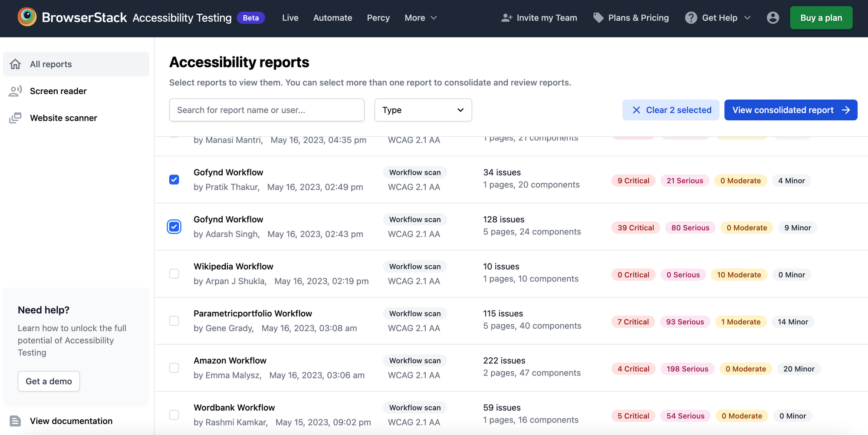Open the user profile avatar icon
Image resolution: width=868 pixels, height=435 pixels.
[x=773, y=18]
